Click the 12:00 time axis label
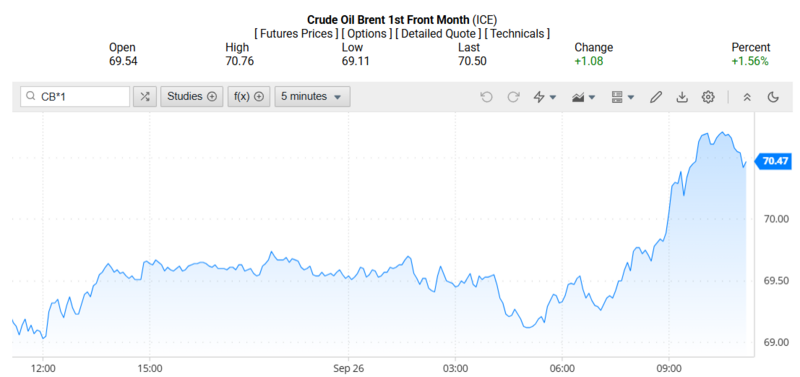Screen dimensions: 800x377 click(43, 367)
